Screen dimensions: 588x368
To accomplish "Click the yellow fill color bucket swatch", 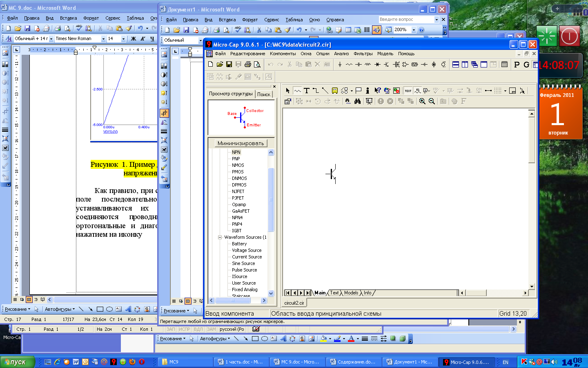I will coord(323,339).
